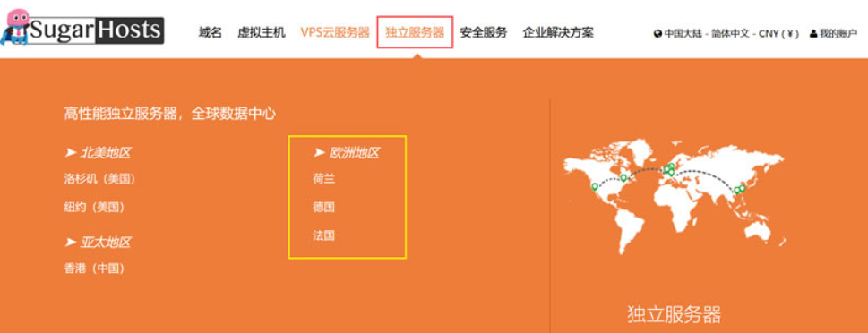
Task: Open 我的账户 account link
Action: click(833, 34)
